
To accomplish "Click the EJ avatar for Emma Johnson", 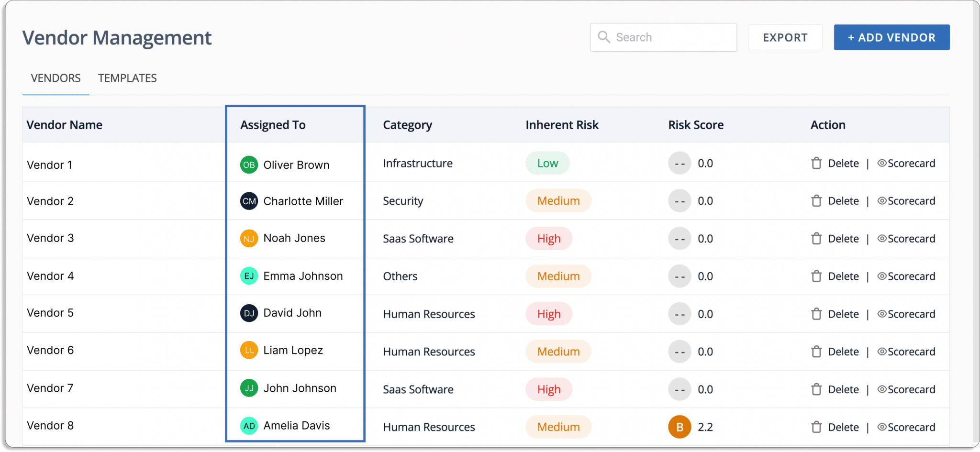I will [249, 276].
